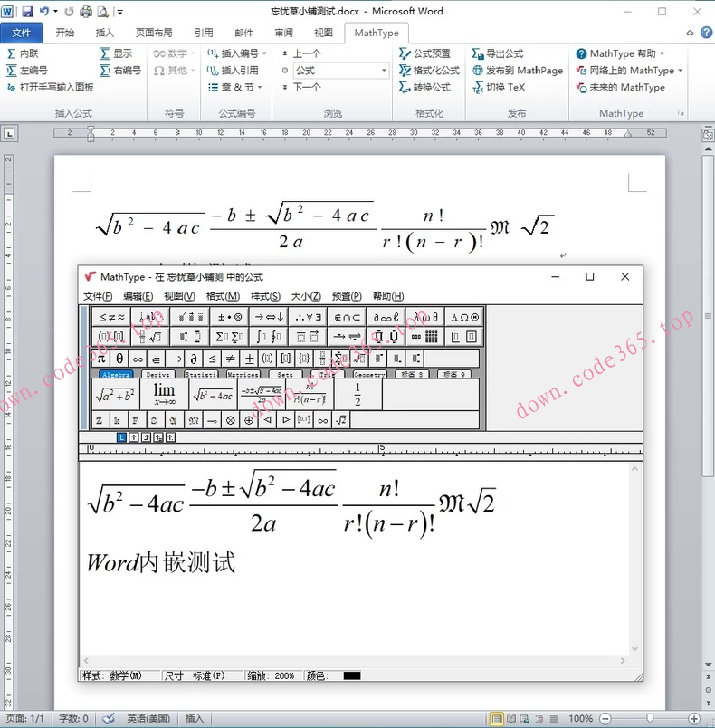715x728 pixels.
Task: Insert the partial derivative ∂ symbol
Action: (x=194, y=359)
